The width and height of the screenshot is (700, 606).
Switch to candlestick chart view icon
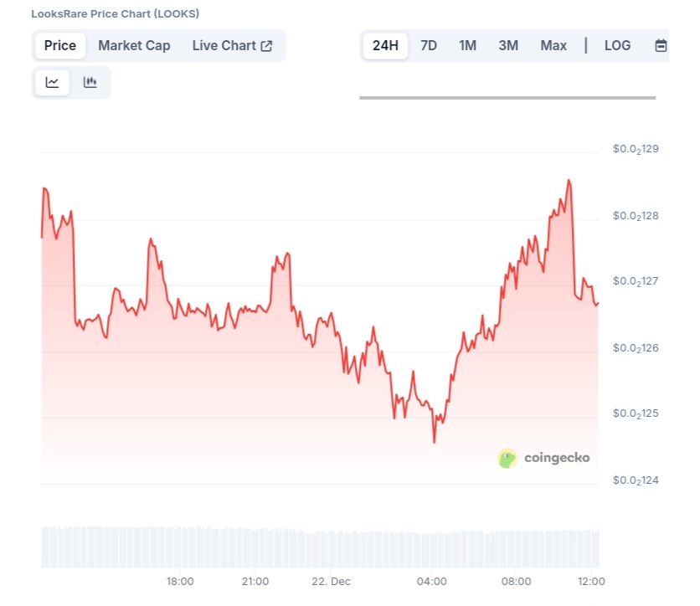click(90, 83)
